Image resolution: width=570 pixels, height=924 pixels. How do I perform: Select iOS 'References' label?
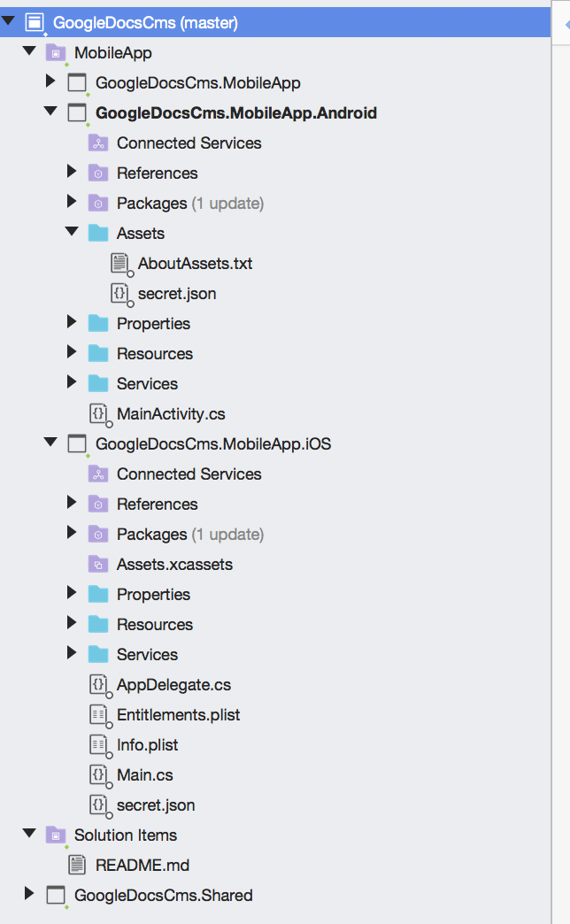tap(158, 504)
